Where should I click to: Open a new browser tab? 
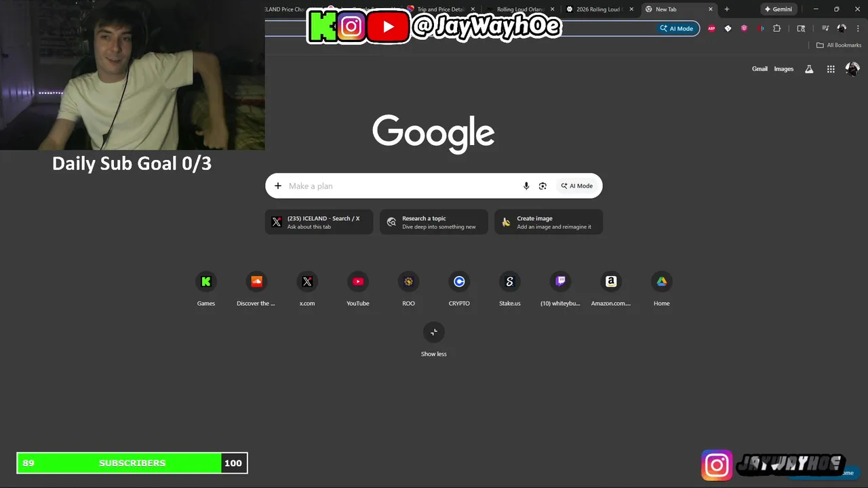pos(727,9)
